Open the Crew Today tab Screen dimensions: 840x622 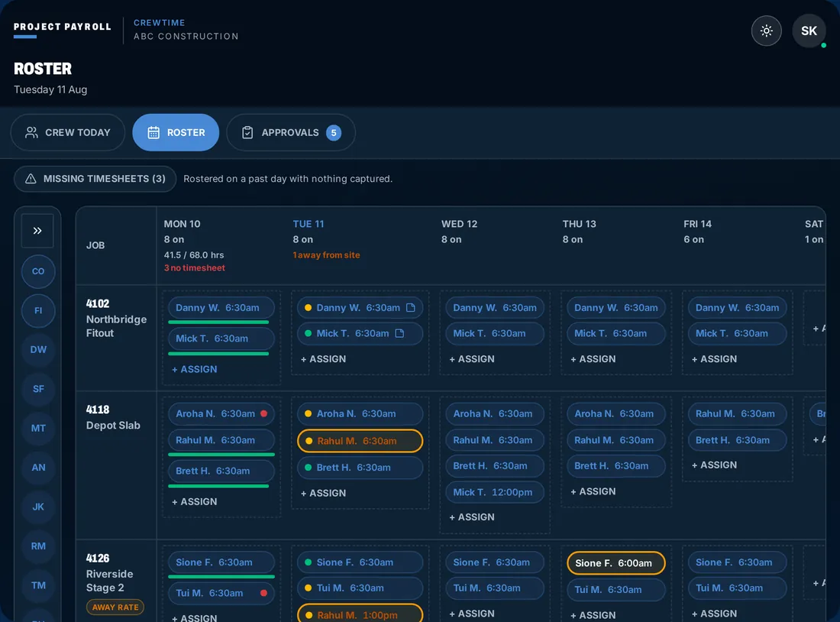(67, 132)
